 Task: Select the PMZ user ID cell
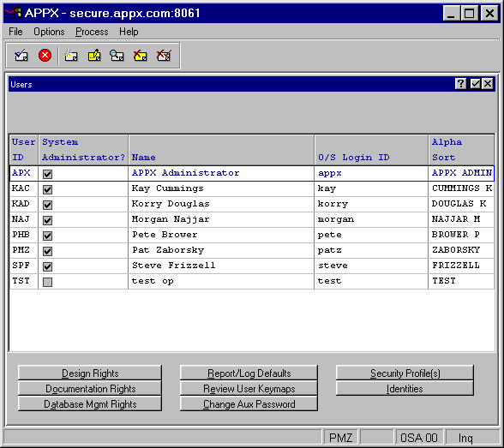click(24, 250)
